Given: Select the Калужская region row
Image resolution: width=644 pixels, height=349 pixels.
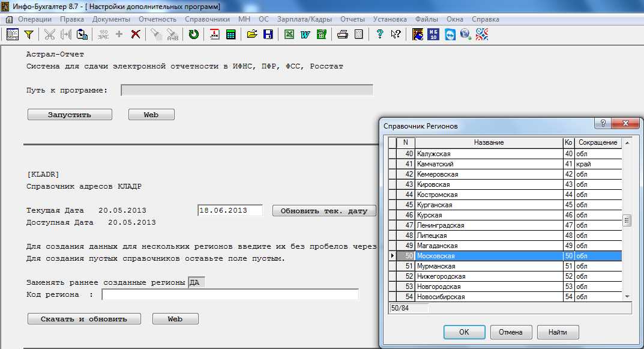Looking at the screenshot, I should coord(505,154).
